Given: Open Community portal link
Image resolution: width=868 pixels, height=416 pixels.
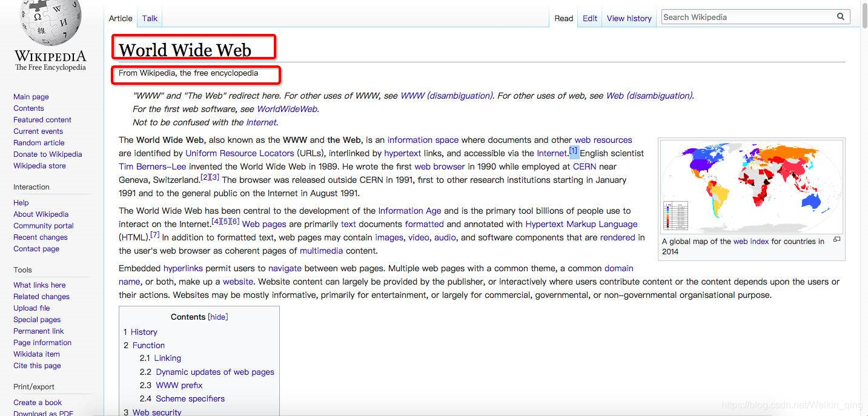Looking at the screenshot, I should point(44,226).
